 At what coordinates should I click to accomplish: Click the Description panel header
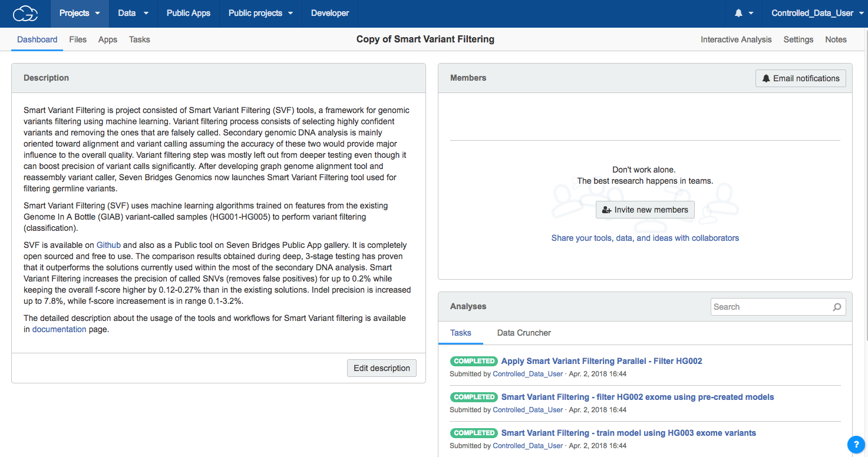[219, 78]
